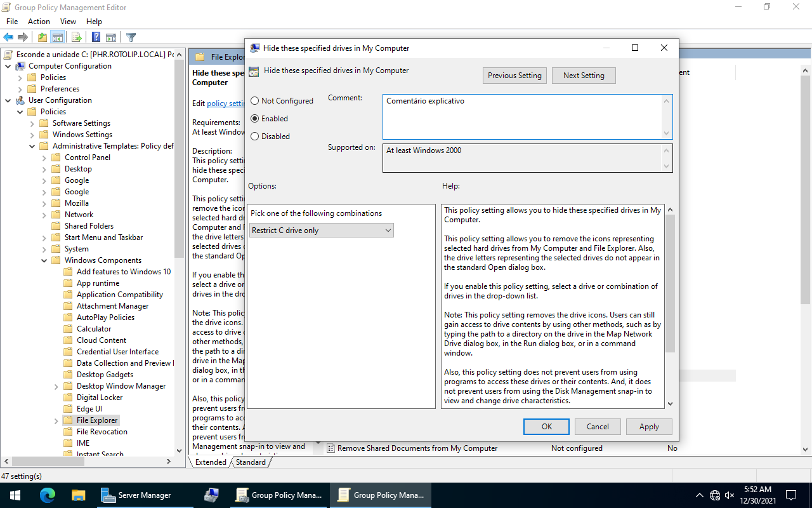Open Help via the question mark icon

coord(96,37)
